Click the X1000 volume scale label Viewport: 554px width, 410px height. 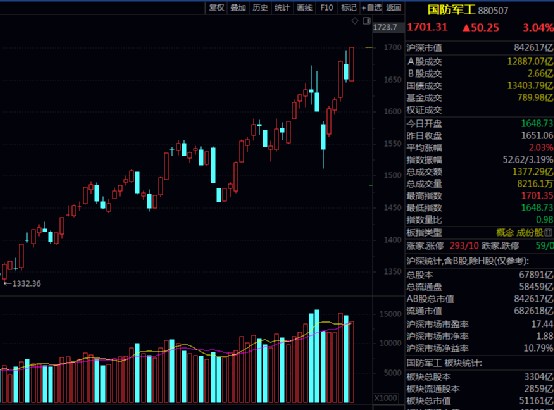tap(385, 398)
